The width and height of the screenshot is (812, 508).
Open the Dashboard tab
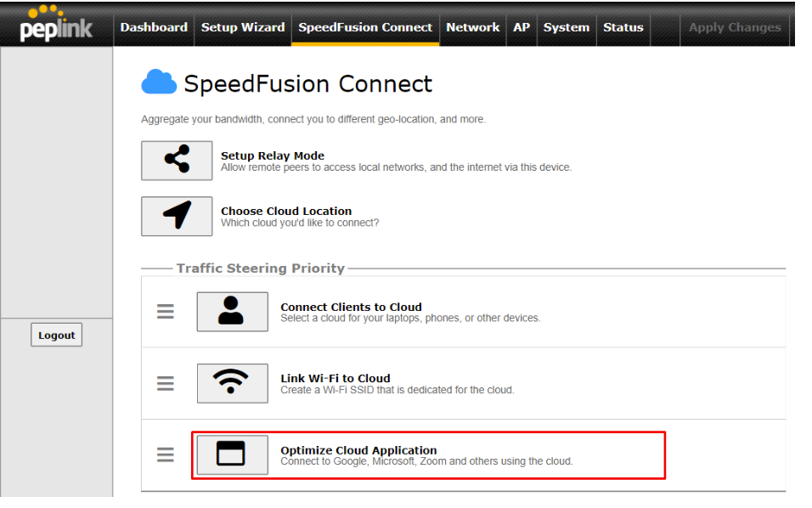pyautogui.click(x=154, y=27)
